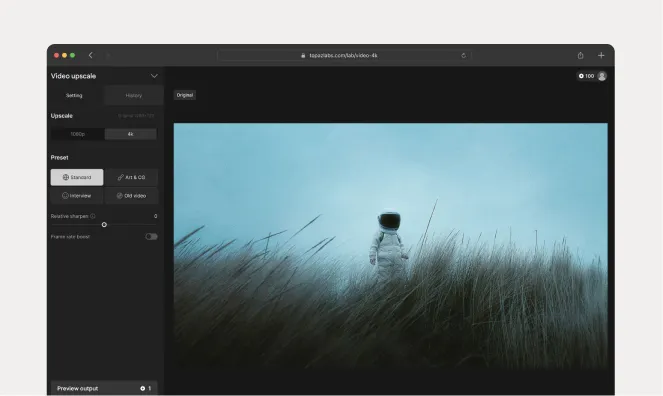Click the Relative sharpen info icon

(93, 216)
